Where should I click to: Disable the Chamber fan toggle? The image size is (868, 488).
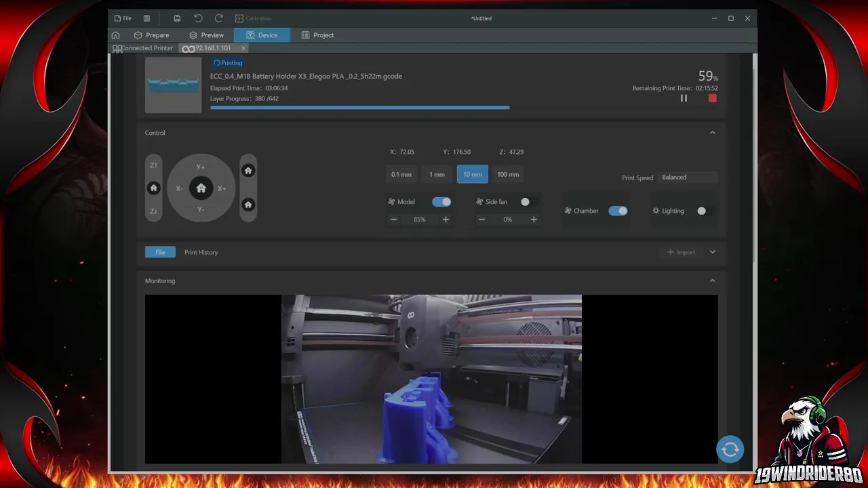618,211
